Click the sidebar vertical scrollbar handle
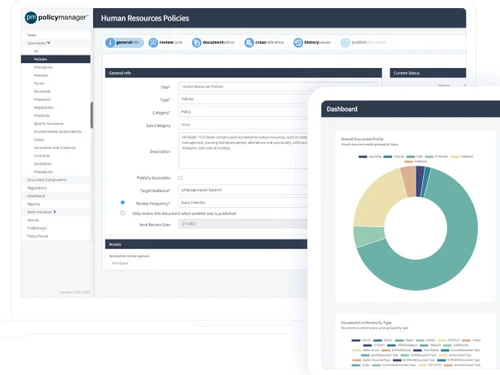Image resolution: width=500 pixels, height=375 pixels. tap(92, 115)
